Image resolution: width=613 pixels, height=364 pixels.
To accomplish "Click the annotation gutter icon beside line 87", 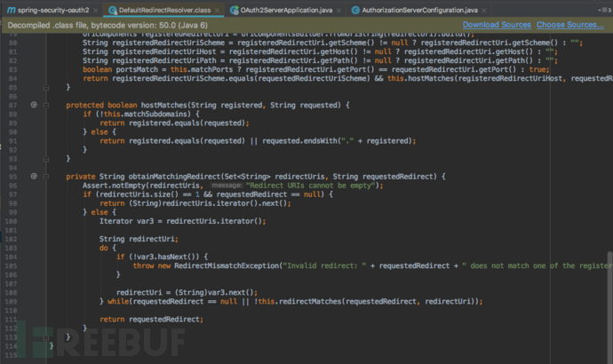I will tap(34, 105).
